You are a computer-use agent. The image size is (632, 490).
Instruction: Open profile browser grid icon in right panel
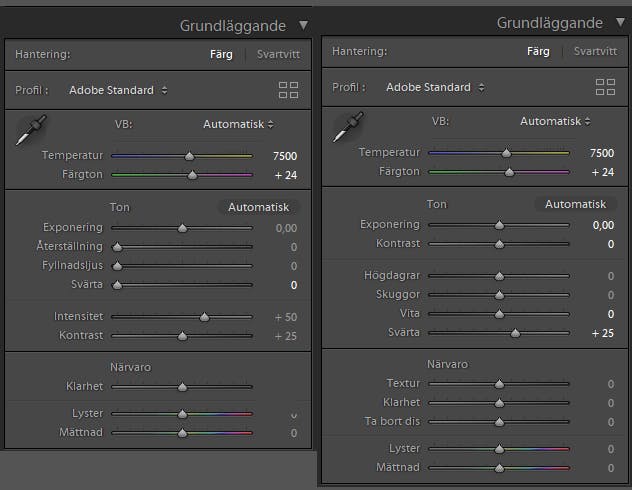(605, 87)
